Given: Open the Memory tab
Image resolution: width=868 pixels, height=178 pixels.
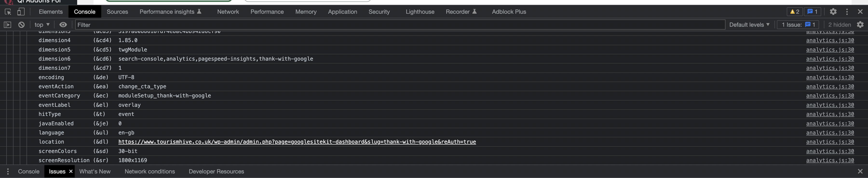Looking at the screenshot, I should [306, 12].
